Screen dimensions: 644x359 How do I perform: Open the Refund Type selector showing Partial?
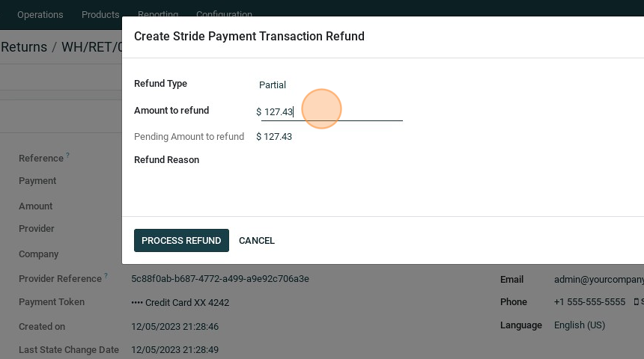[329, 85]
